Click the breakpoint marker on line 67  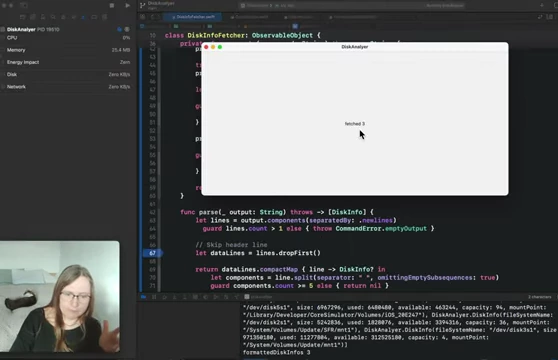[x=153, y=253]
